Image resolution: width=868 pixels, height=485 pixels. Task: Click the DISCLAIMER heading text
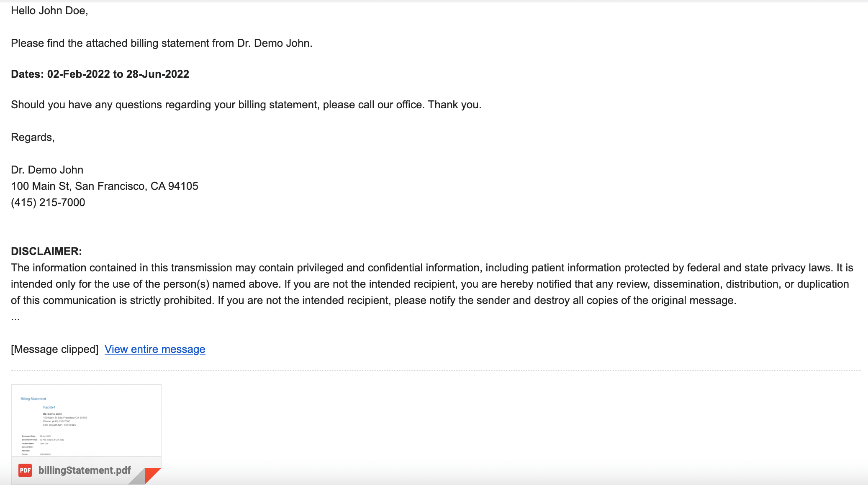(46, 251)
